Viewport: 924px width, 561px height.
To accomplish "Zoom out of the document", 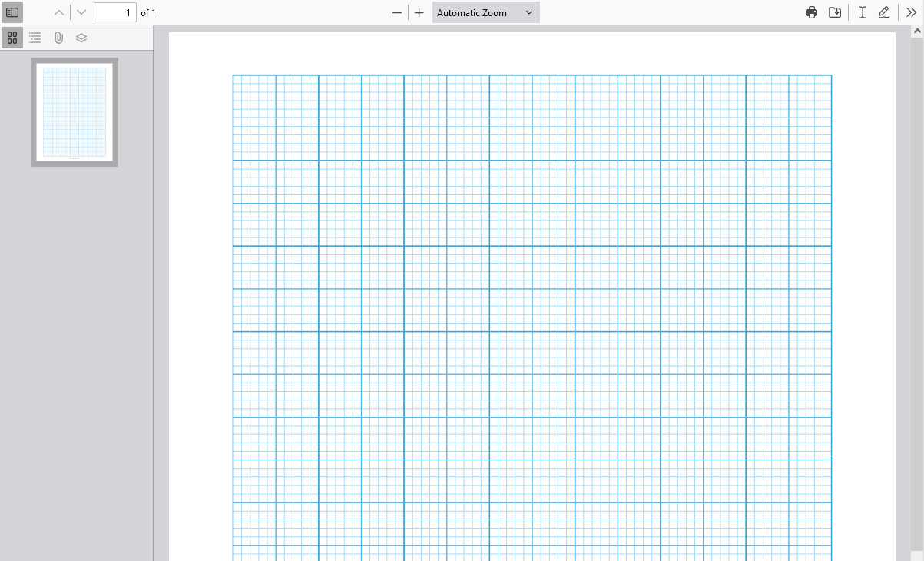I will click(397, 12).
